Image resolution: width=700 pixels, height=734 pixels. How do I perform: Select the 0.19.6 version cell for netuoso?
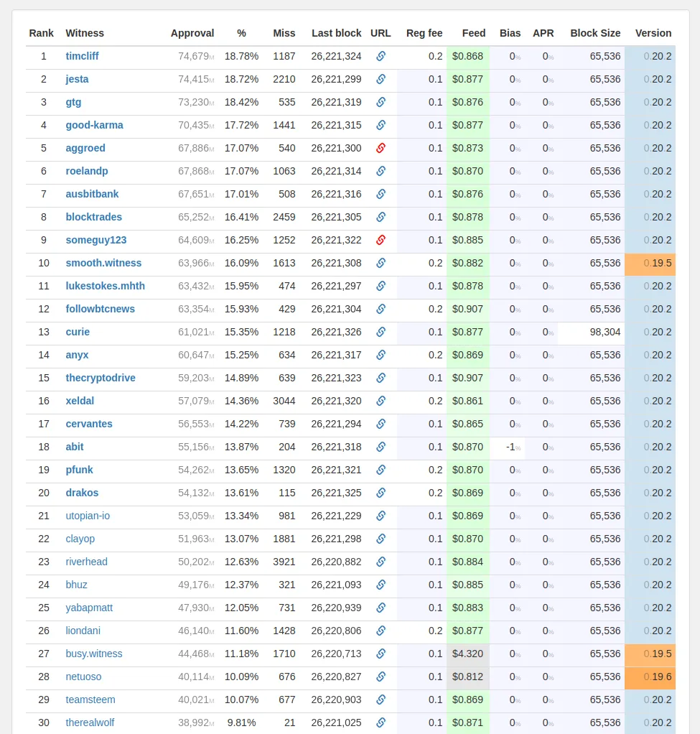[x=650, y=678]
